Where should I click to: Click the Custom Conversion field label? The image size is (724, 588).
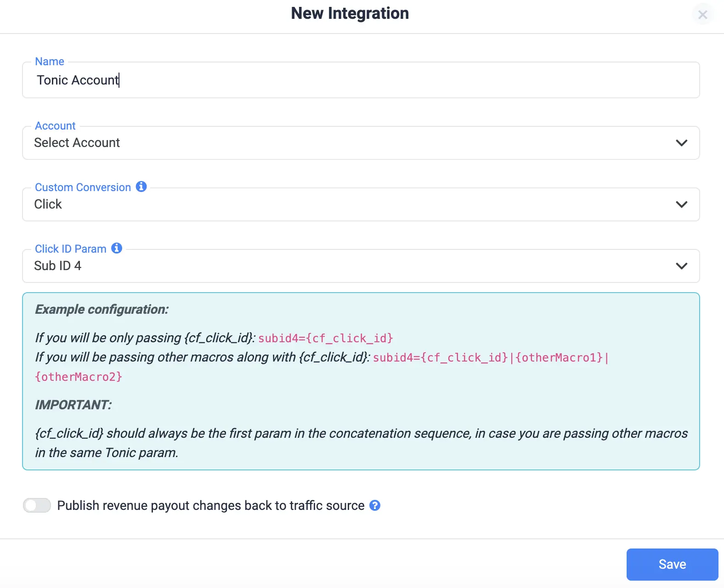click(83, 187)
